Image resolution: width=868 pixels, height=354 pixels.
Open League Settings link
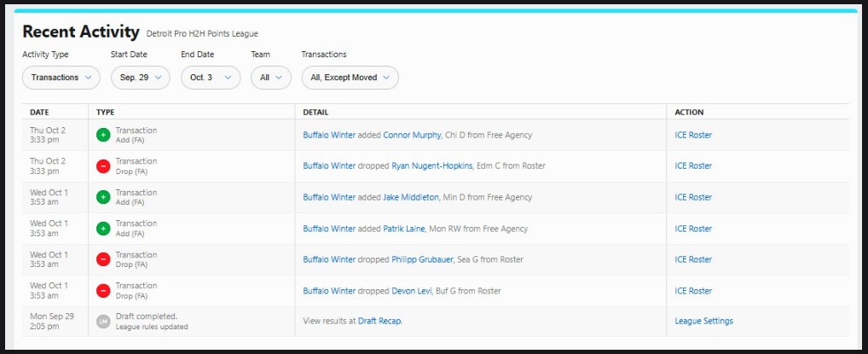703,322
